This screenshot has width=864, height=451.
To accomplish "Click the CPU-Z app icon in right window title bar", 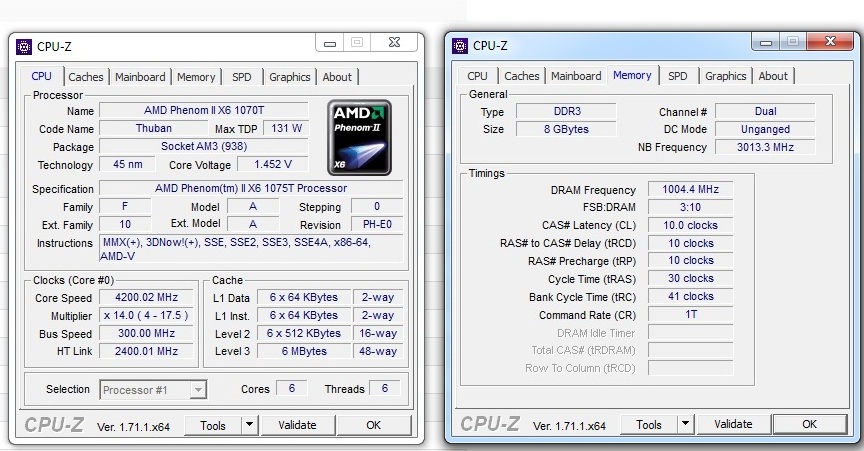I will coord(460,46).
